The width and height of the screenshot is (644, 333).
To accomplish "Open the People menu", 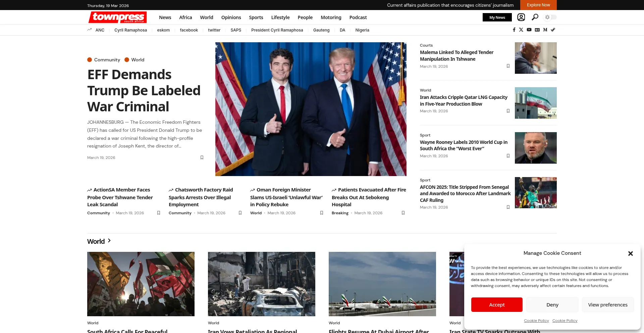I will [x=305, y=17].
